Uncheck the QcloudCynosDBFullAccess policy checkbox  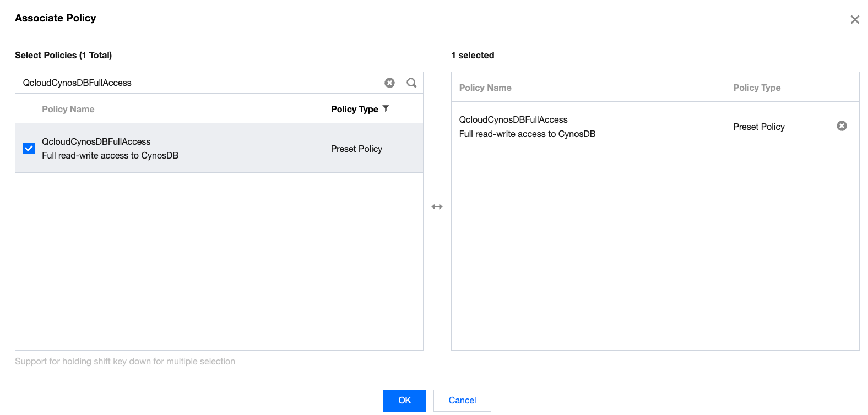29,149
